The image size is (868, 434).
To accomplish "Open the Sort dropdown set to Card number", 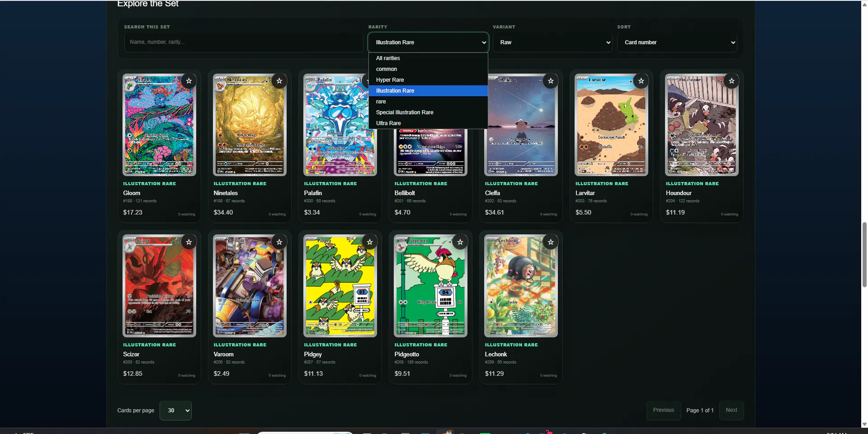I will [x=677, y=42].
